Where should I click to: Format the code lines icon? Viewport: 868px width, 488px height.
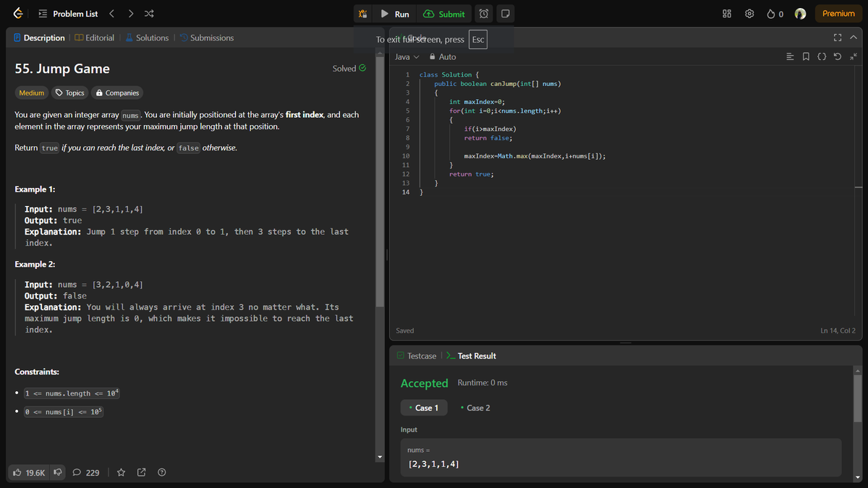pos(790,56)
